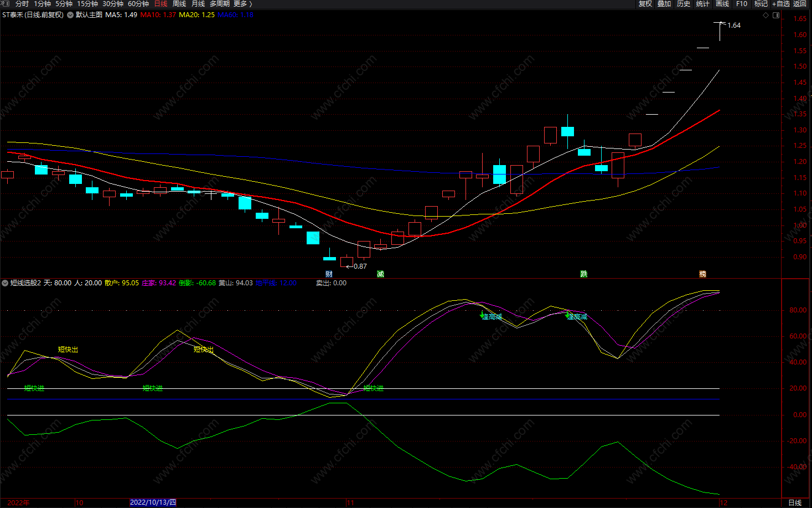Image resolution: width=812 pixels, height=508 pixels.
Task: Click the 榜 event marker icon
Action: (x=702, y=274)
